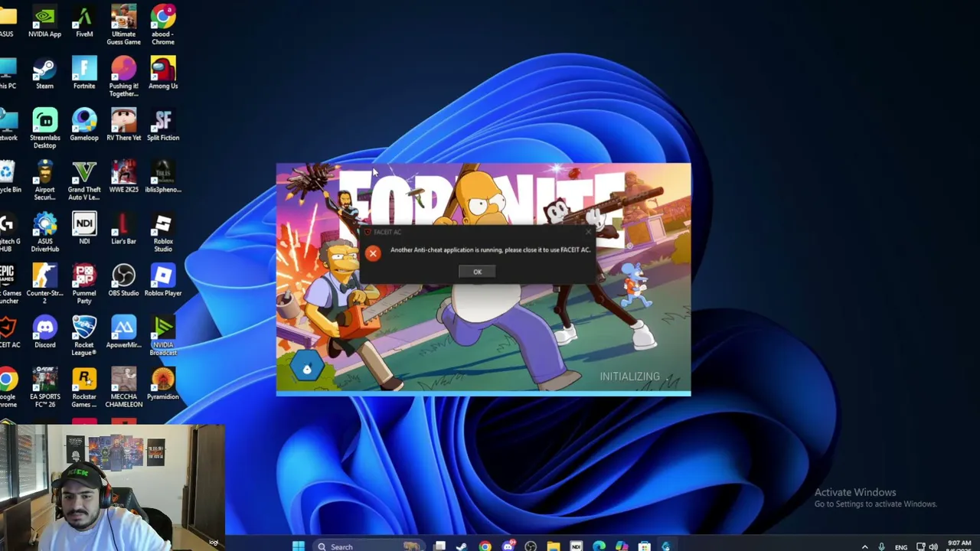
Task: Open the volume control in system tray
Action: tap(933, 546)
